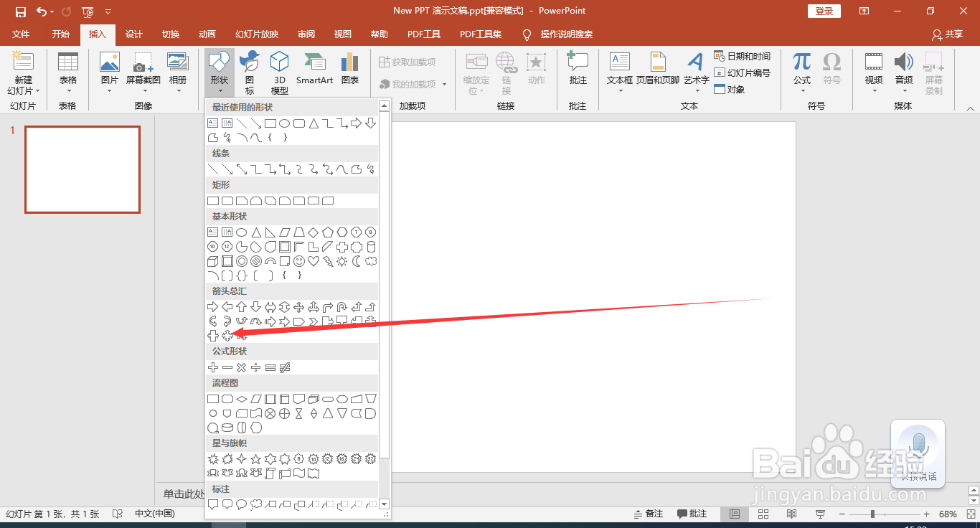Select the flowchart summing junction shape
Viewport: 980px width, 528px height.
coord(270,413)
